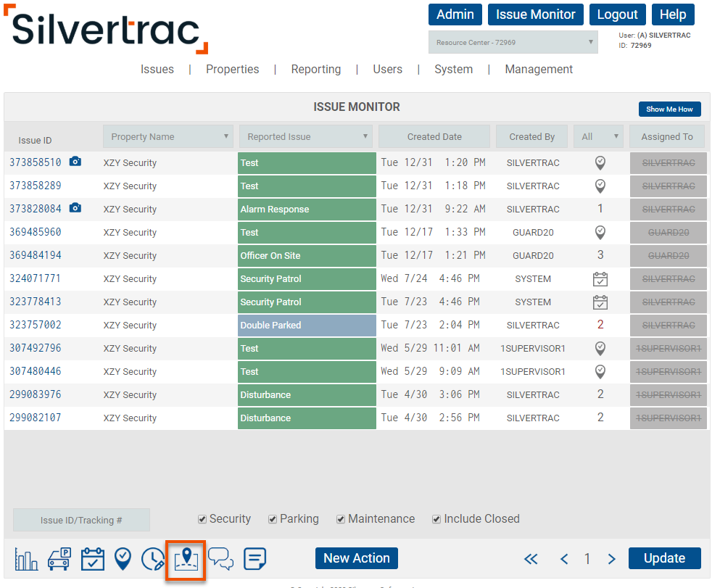The image size is (720, 588).
Task: Select the Alarm Response issue cell
Action: point(307,210)
